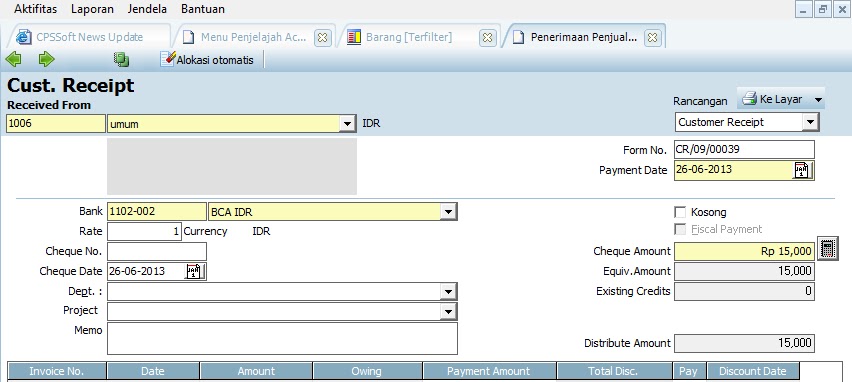Screen dimensions: 852x382
Task: Tick the Kosong checkbox
Action: pos(680,212)
